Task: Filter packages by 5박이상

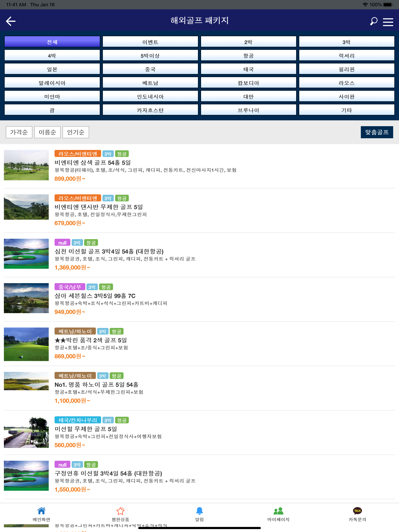Action: [150, 55]
